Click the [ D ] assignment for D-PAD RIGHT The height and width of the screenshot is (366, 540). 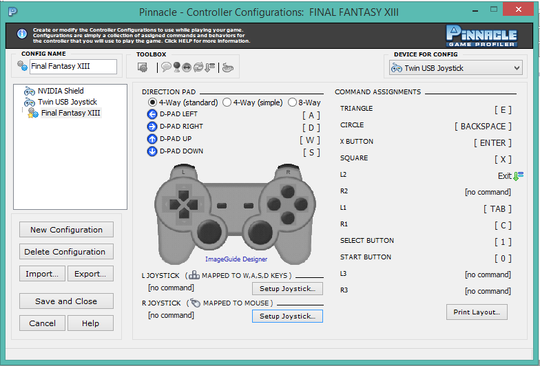[x=311, y=128]
